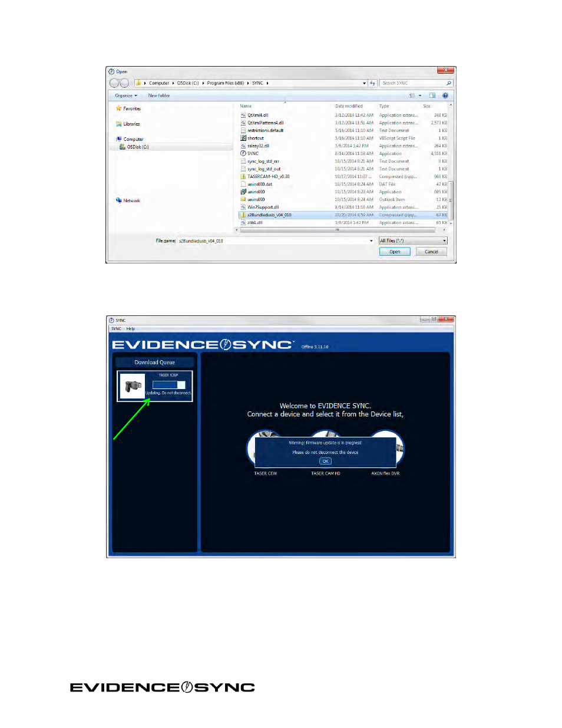Sort files by the Type column header

point(384,106)
